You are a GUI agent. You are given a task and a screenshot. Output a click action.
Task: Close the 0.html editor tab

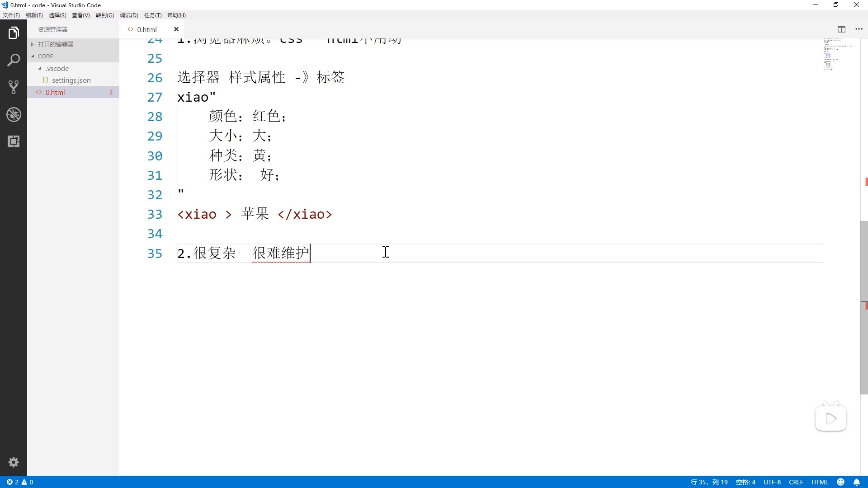[176, 29]
